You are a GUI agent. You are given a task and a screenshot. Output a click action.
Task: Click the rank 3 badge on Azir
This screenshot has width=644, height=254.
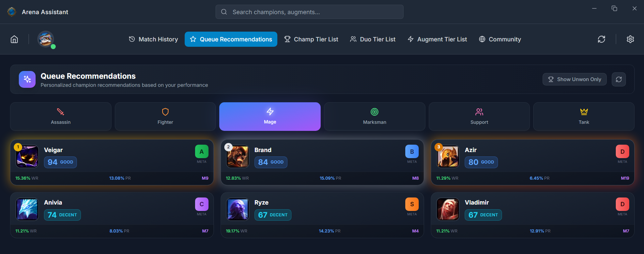(x=439, y=147)
